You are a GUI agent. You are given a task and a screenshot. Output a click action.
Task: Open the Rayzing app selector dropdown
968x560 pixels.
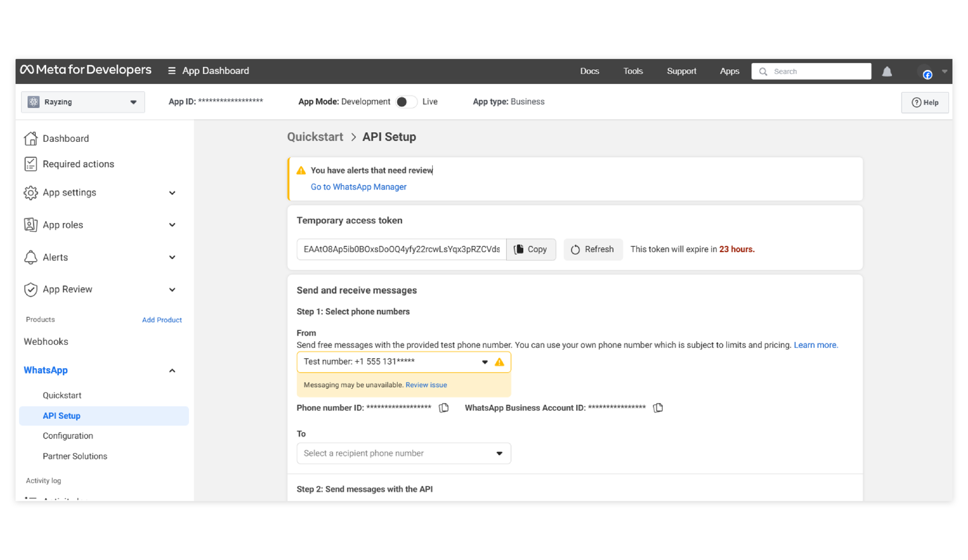click(82, 102)
